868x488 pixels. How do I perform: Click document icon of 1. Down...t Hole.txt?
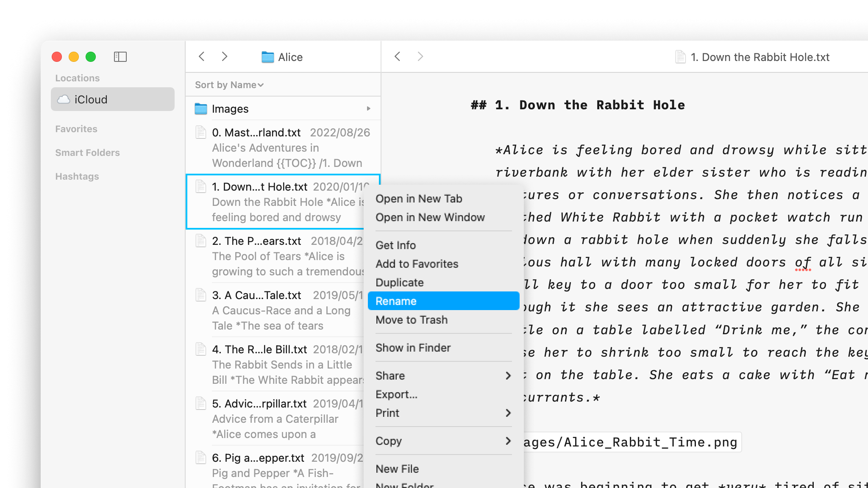[x=200, y=186]
